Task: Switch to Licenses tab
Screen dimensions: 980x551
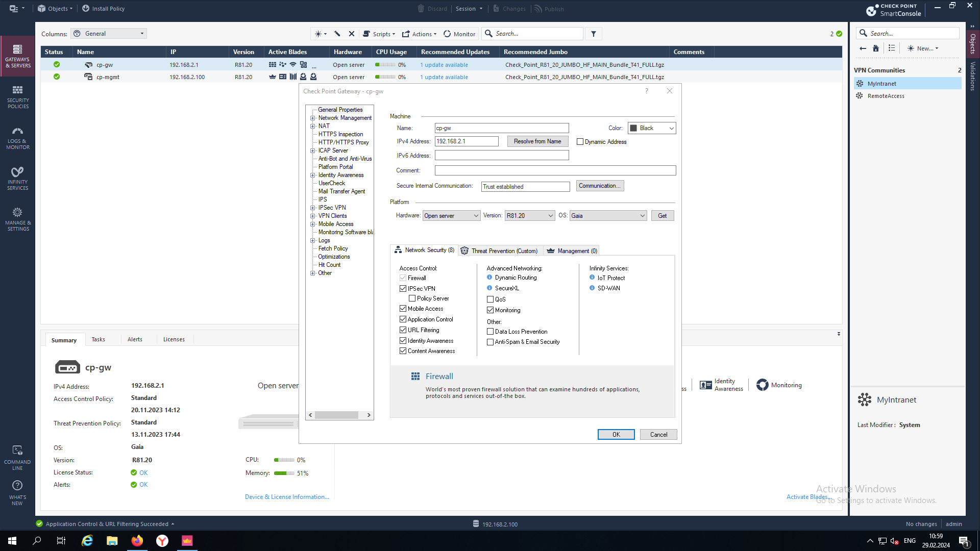Action: tap(174, 340)
